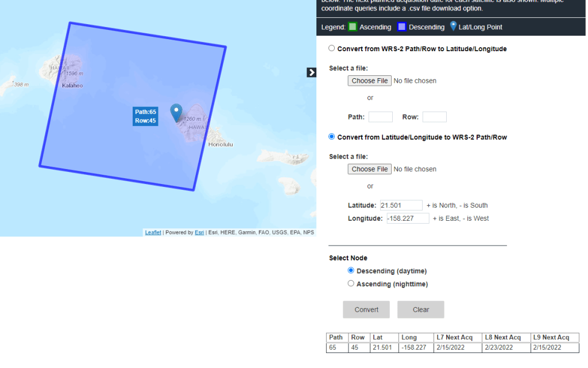Image resolution: width=588 pixels, height=368 pixels.
Task: Open the Leaflet attribution link
Action: click(153, 233)
